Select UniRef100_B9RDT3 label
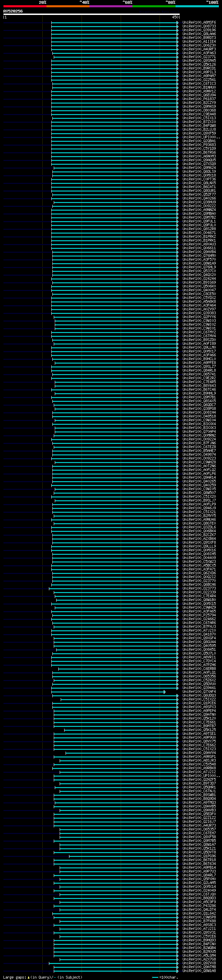The height and width of the screenshot is (980, 222). click(199, 38)
